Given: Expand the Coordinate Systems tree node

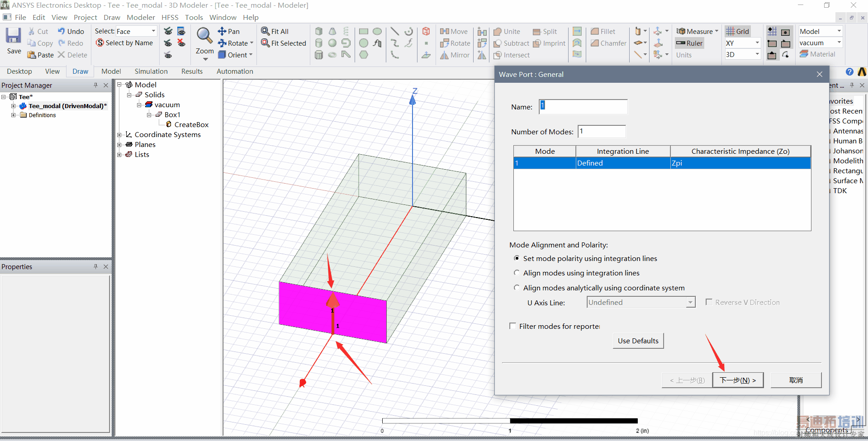Looking at the screenshot, I should 119,135.
